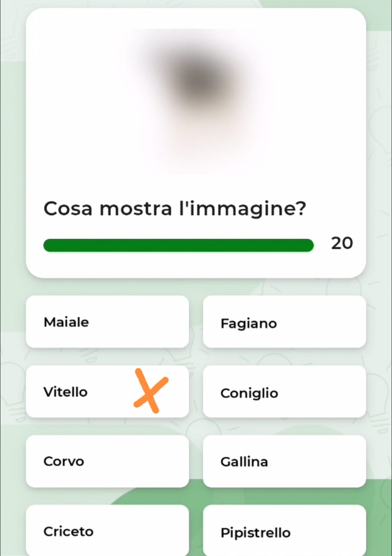
Task: Choose the Gallina option
Action: pos(284,461)
